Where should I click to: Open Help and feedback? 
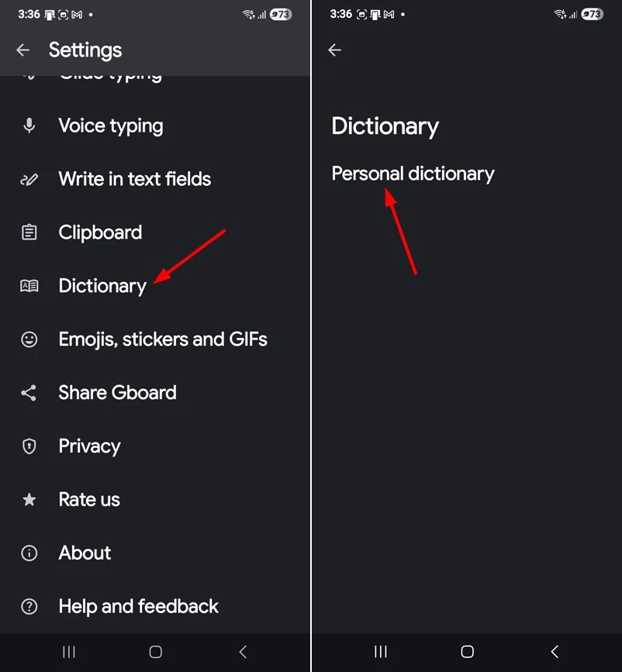tap(155, 606)
